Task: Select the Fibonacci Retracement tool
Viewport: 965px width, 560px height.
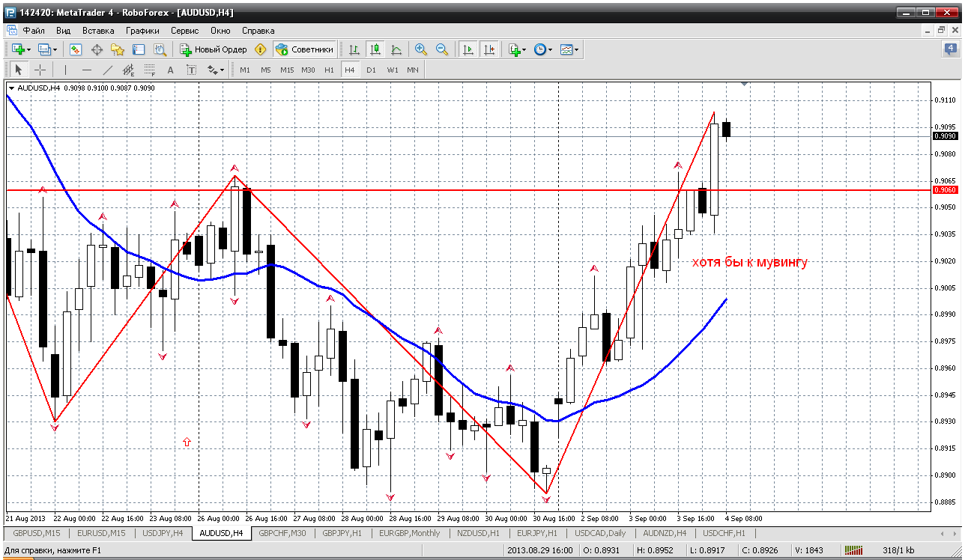Action: 150,70
